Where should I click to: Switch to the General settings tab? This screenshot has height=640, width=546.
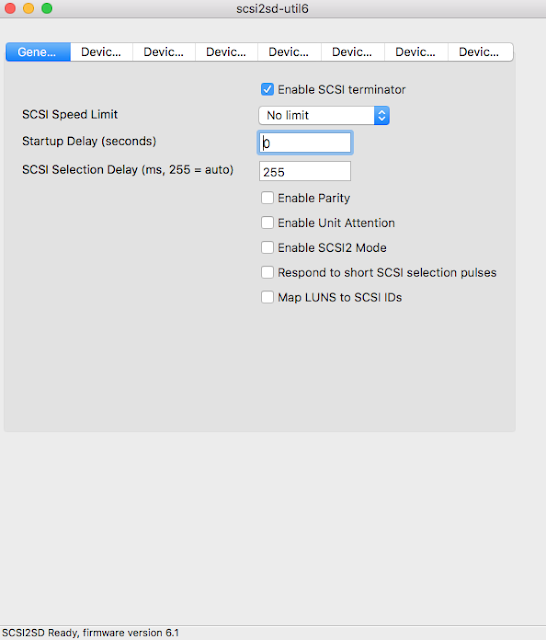(38, 52)
